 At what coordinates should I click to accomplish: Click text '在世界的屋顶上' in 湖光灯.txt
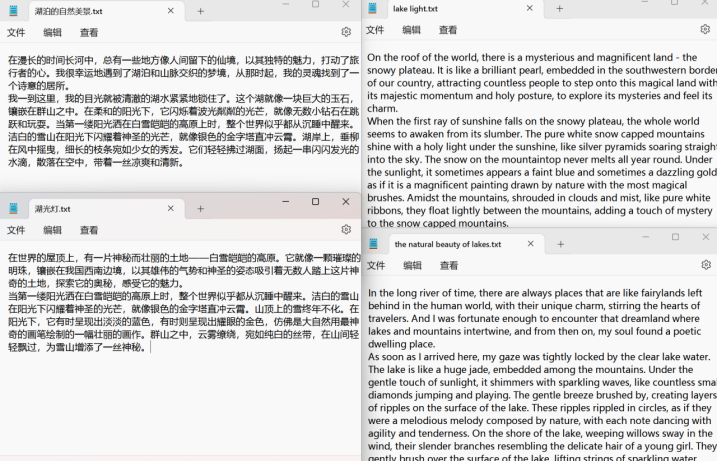42,258
